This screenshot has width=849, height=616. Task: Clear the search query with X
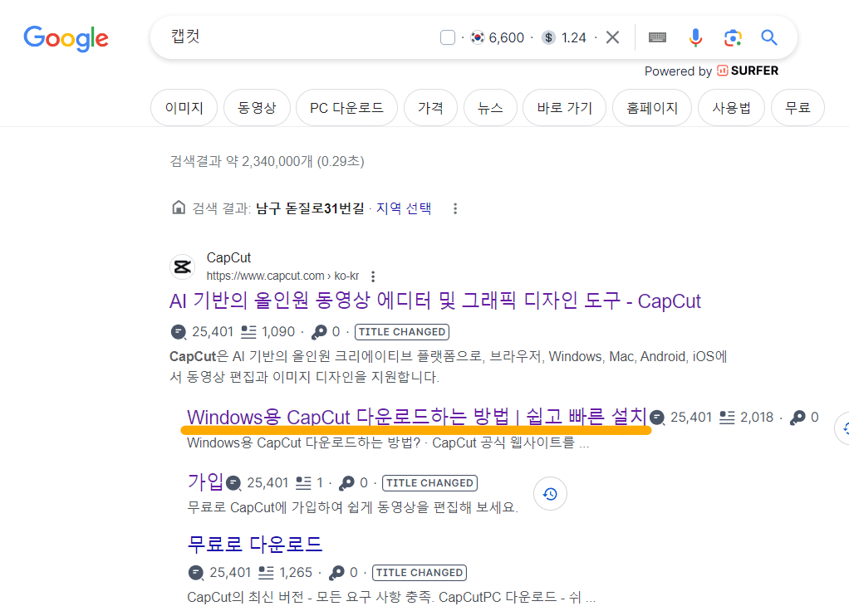point(612,37)
